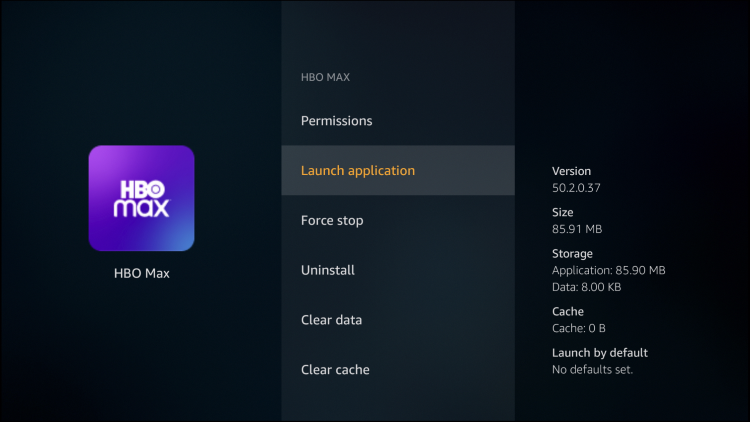Image resolution: width=750 pixels, height=422 pixels.
Task: Click the No defaults set text
Action: pyautogui.click(x=592, y=369)
